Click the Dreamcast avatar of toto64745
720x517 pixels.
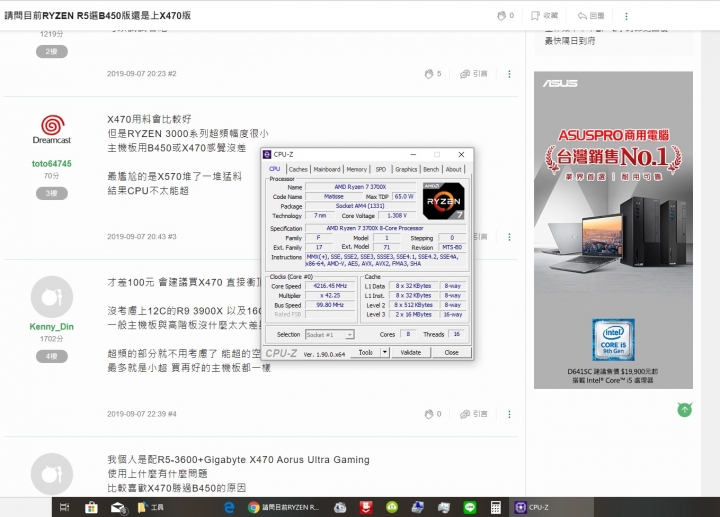click(x=52, y=129)
